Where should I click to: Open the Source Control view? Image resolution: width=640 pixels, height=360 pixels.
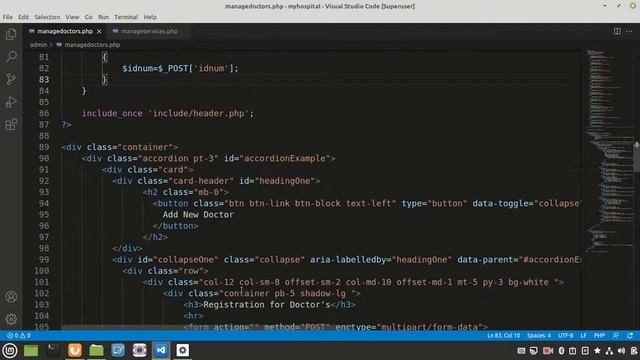tap(11, 79)
